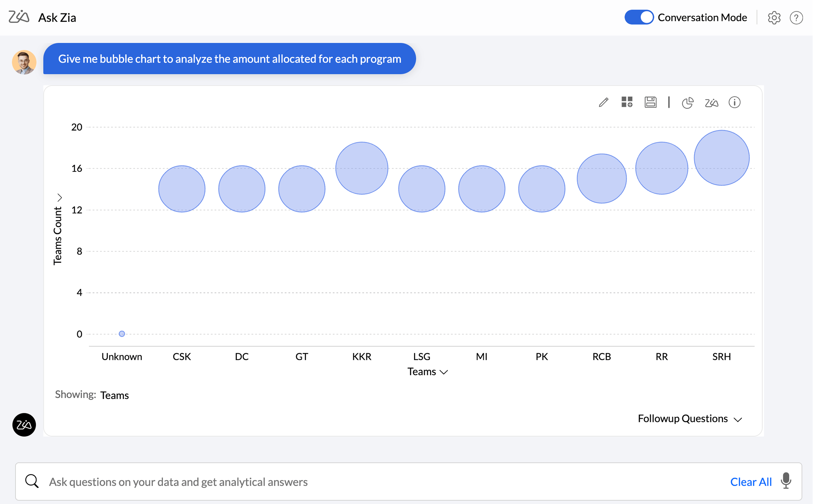The height and width of the screenshot is (504, 814).
Task: Select the MI bubble
Action: tap(482, 189)
